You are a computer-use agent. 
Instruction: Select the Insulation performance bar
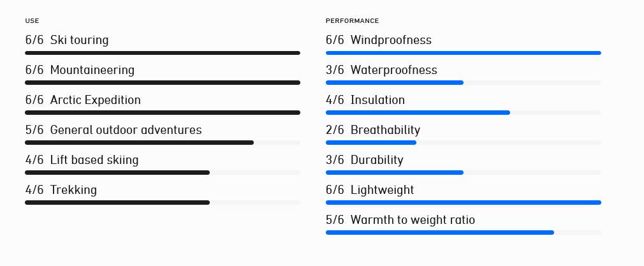point(464,113)
